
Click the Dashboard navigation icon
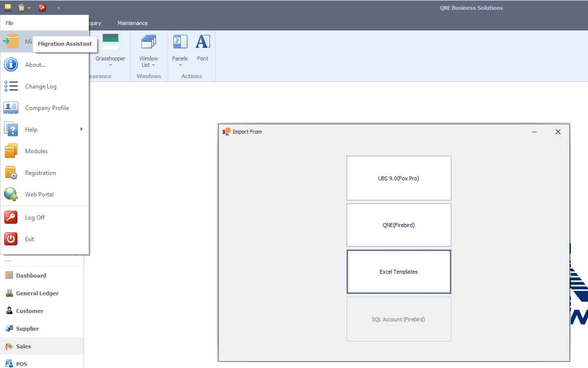point(9,276)
